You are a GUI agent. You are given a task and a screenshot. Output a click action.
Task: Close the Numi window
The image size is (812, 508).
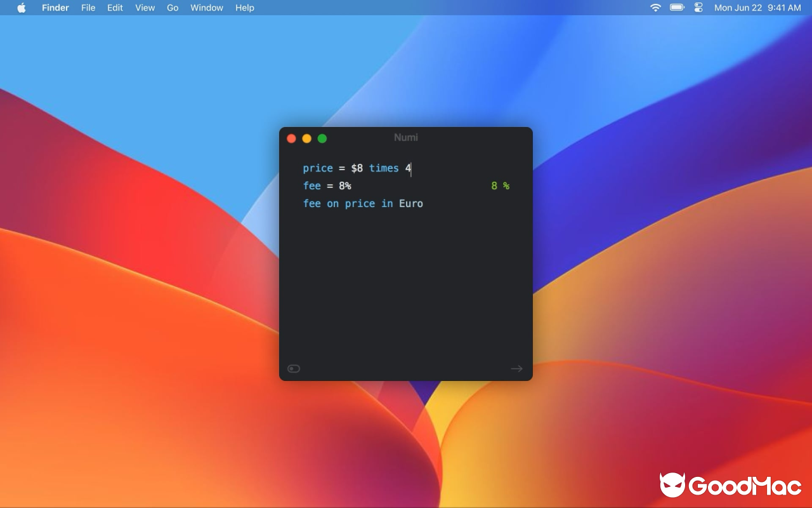(292, 138)
